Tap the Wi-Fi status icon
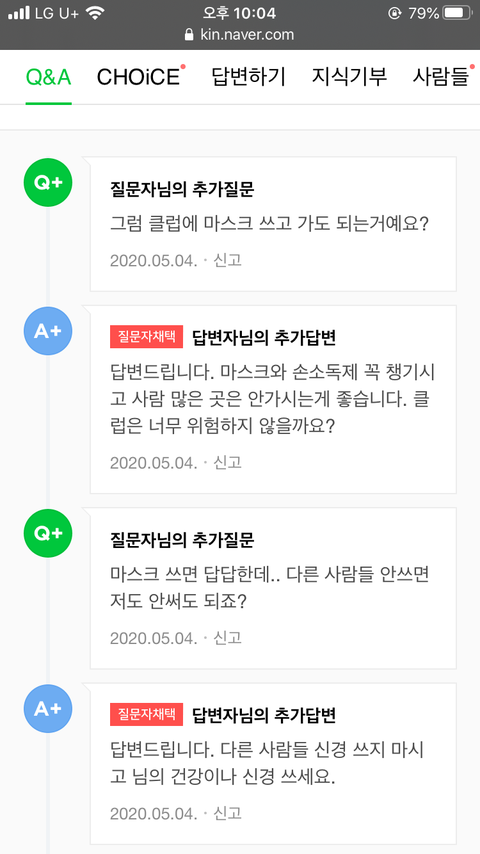 (95, 13)
